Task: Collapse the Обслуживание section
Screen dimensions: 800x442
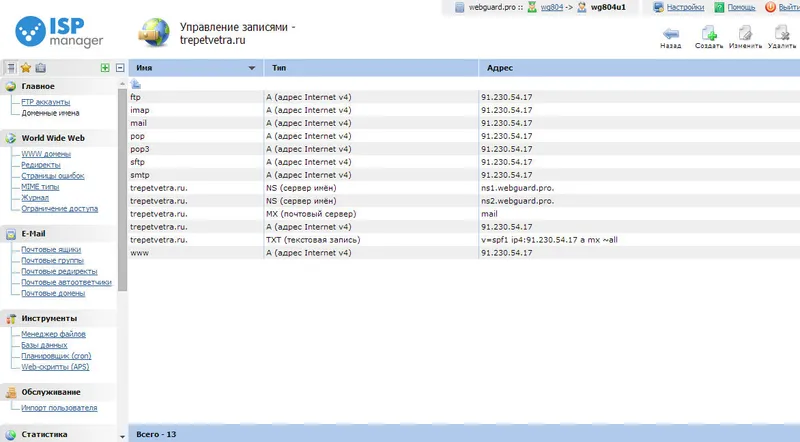Action: click(x=51, y=392)
